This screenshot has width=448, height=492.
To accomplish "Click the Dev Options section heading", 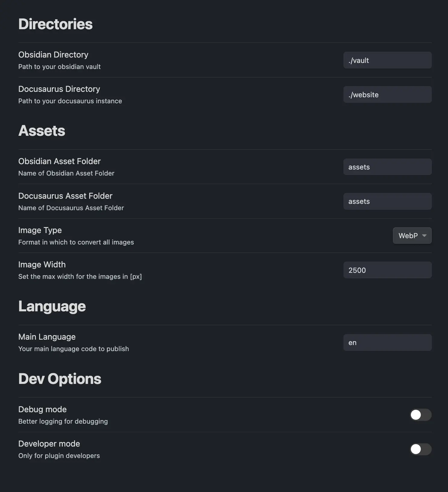I will (60, 379).
